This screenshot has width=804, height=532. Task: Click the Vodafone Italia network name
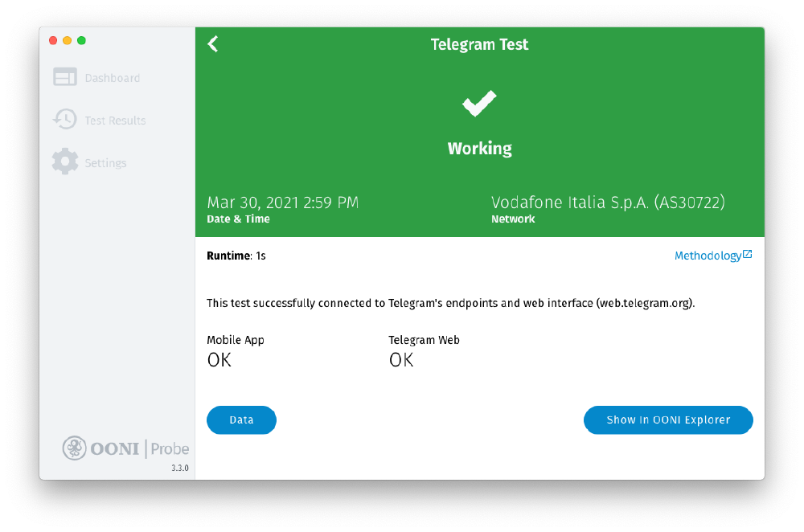608,203
